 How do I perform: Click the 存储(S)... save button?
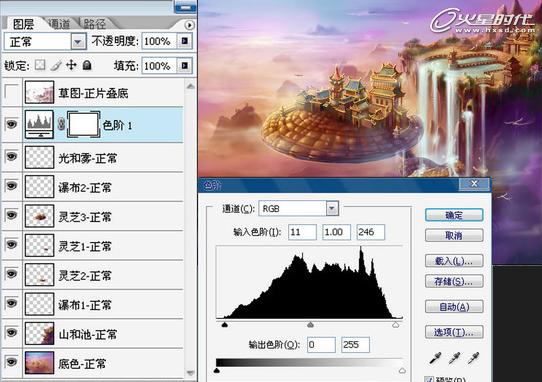pos(454,281)
